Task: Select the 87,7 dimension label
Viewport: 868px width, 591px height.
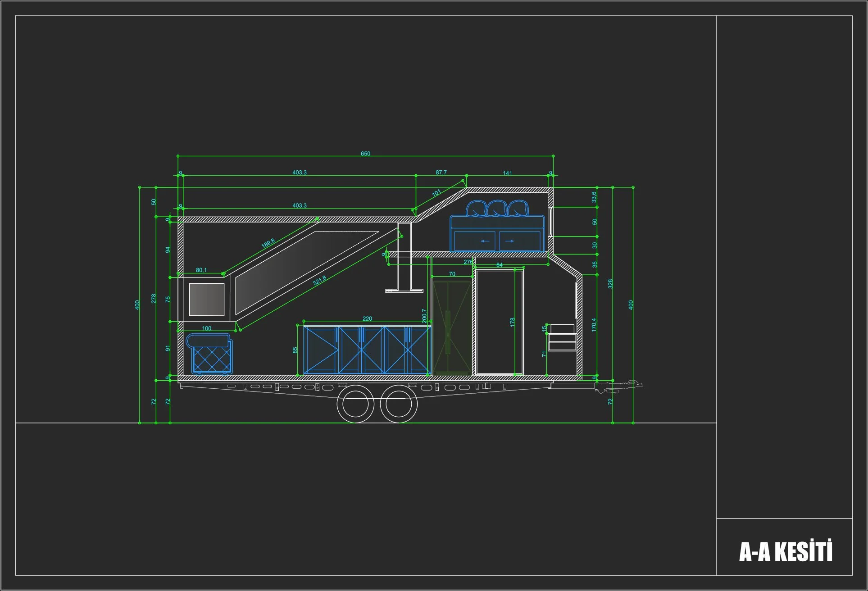Action: pyautogui.click(x=441, y=173)
